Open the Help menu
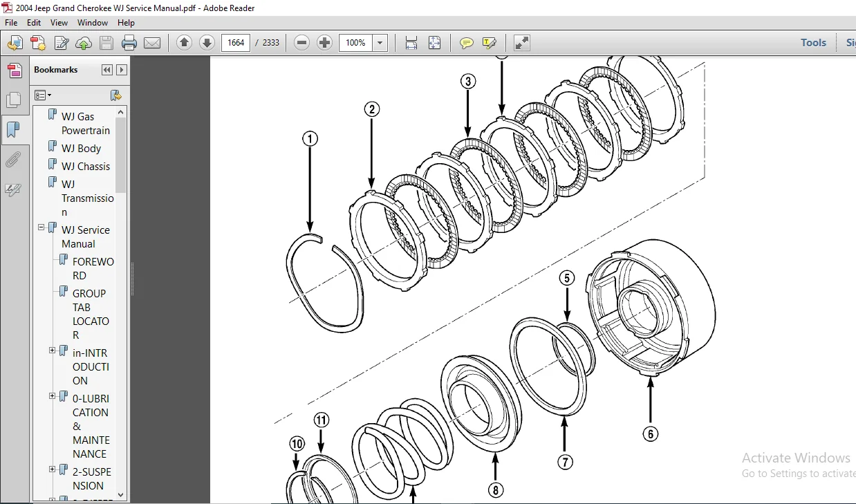This screenshot has width=856, height=504. pyautogui.click(x=126, y=23)
